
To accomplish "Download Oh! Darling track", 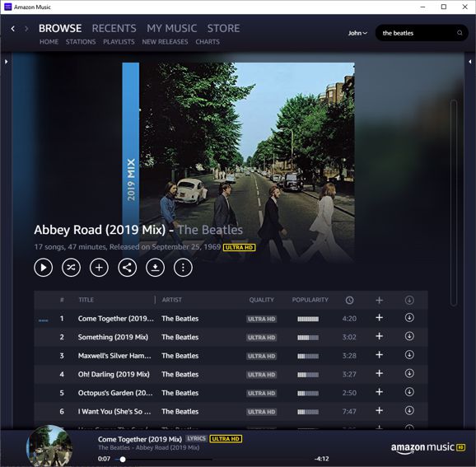I will click(x=409, y=373).
